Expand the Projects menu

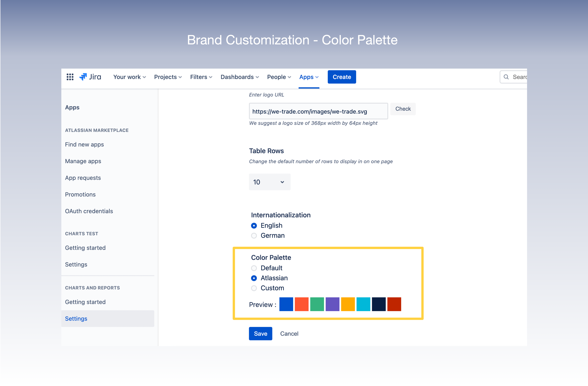tap(168, 77)
